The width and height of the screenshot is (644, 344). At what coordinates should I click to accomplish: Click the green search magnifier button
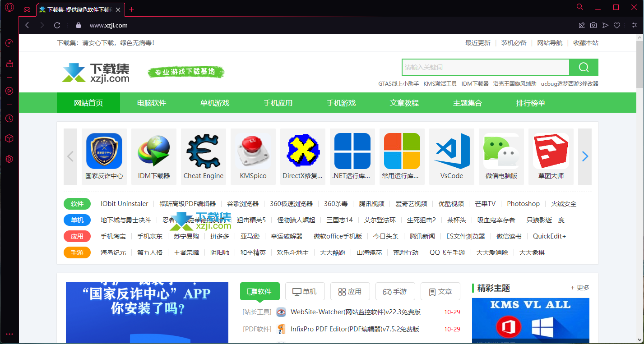click(x=584, y=67)
